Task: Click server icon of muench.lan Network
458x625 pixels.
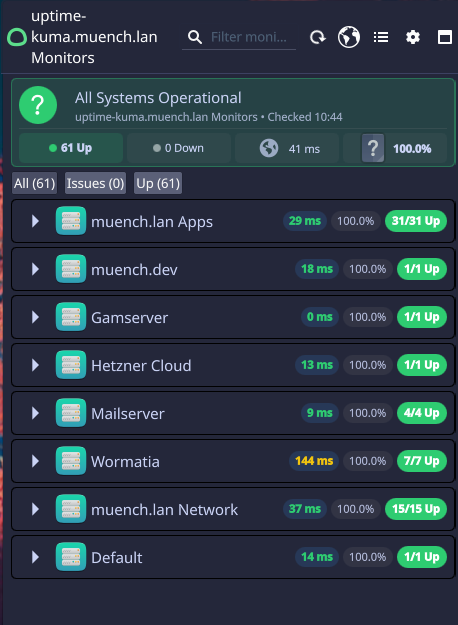Action: pos(71,509)
